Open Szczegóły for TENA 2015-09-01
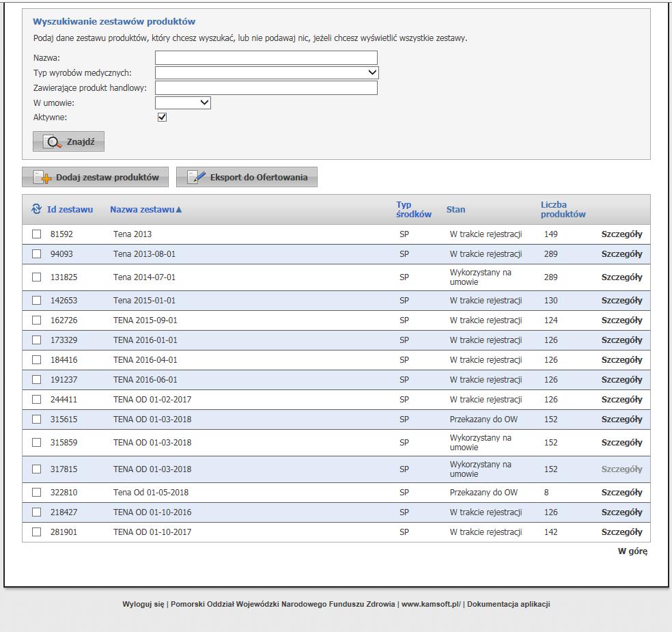Viewport: 672px width, 632px height. pos(621,320)
